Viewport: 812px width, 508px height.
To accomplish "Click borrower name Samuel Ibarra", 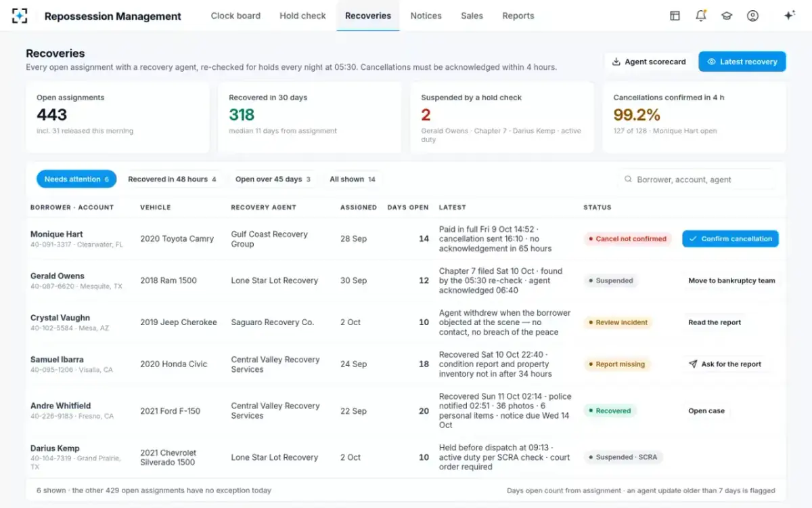I will [57, 360].
